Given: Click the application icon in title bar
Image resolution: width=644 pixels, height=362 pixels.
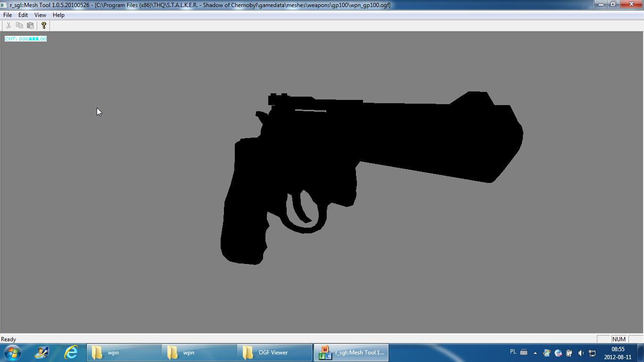Looking at the screenshot, I should (4, 5).
